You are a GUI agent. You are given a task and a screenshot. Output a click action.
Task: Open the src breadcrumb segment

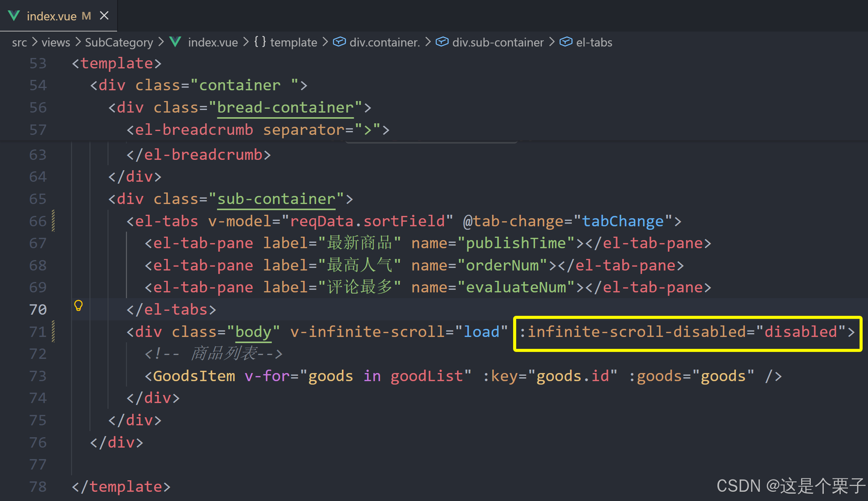(x=19, y=42)
